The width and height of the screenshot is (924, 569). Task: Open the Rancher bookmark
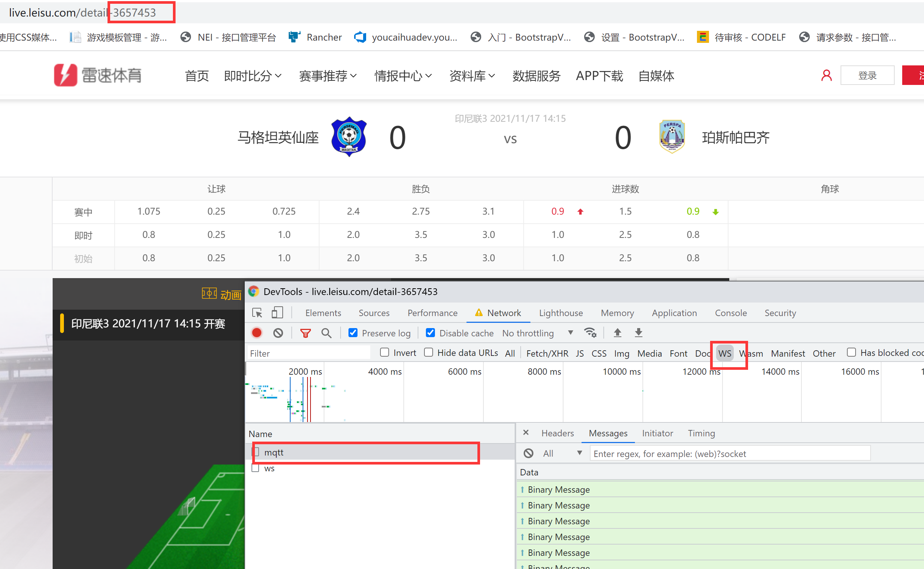[x=315, y=37]
